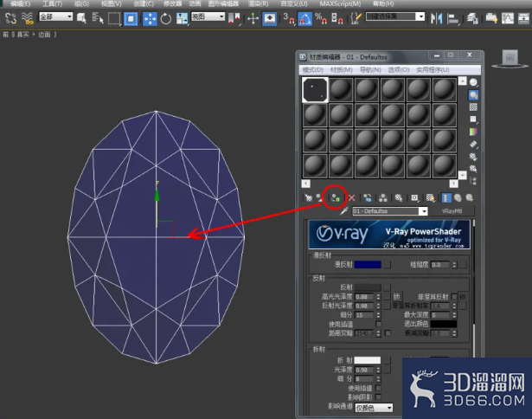Toggle 使用插值 checkbox under 折射
The image size is (532, 419).
378,388
